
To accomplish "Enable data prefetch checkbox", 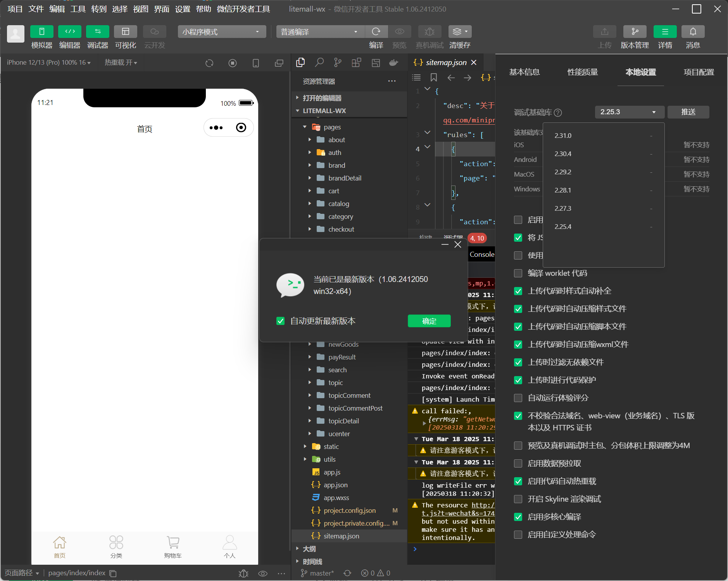I will tap(518, 463).
